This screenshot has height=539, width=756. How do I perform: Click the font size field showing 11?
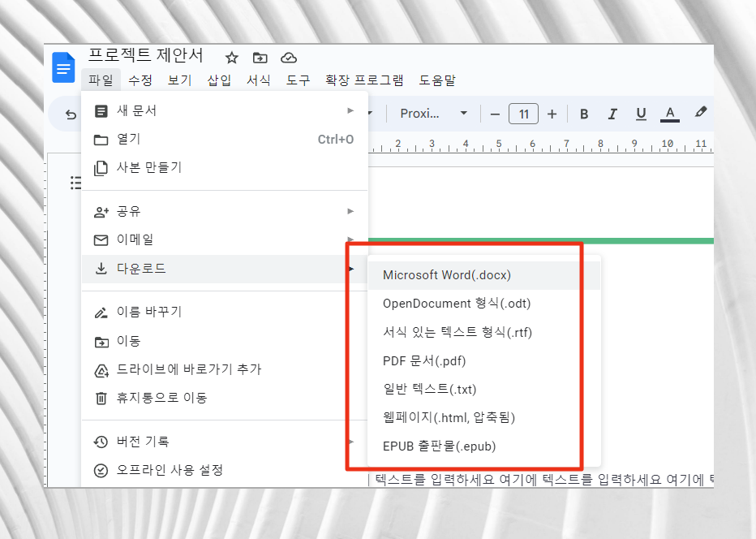tap(524, 114)
